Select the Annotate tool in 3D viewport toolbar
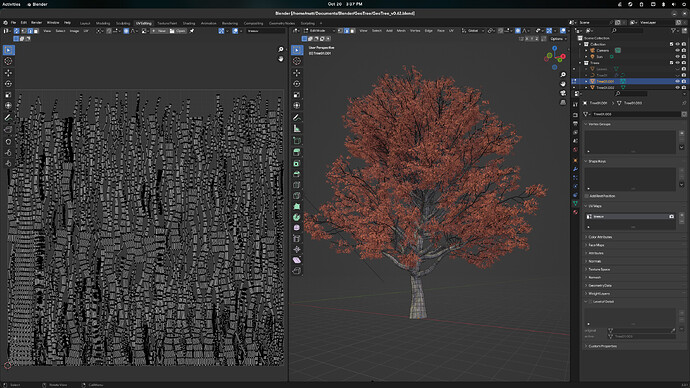This screenshot has width=690, height=388. click(x=297, y=117)
